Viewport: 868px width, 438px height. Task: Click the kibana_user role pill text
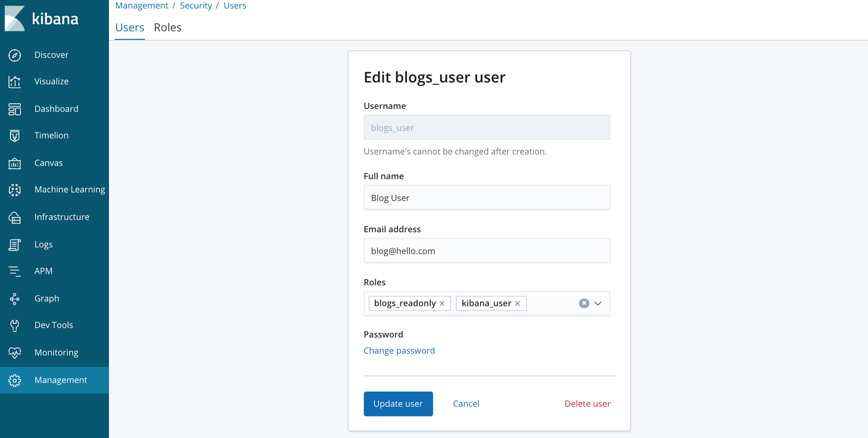click(487, 303)
